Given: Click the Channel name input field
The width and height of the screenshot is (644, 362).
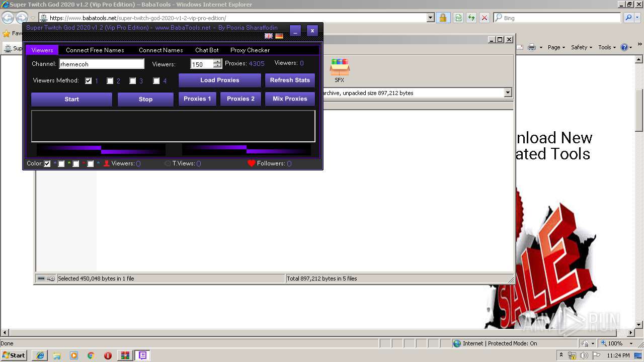Looking at the screenshot, I should pos(102,64).
